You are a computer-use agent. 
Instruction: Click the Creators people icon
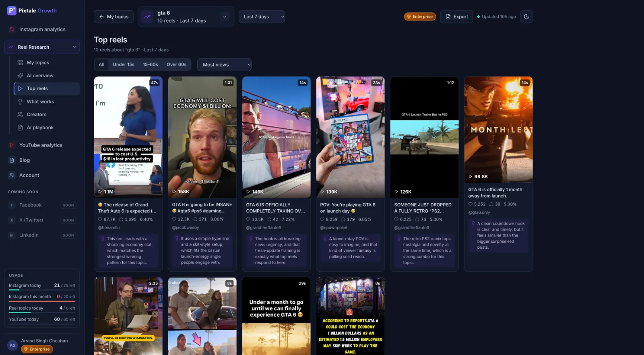click(20, 115)
